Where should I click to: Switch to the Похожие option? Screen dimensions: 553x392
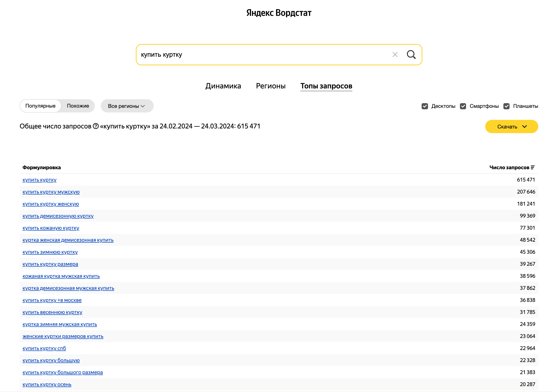pos(78,106)
